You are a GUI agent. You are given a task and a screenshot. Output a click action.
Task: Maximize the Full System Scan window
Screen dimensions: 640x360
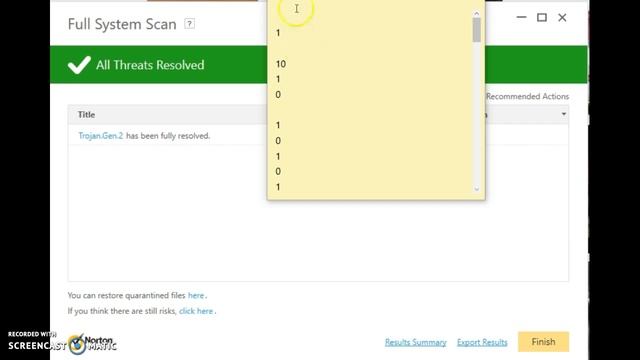tap(542, 17)
